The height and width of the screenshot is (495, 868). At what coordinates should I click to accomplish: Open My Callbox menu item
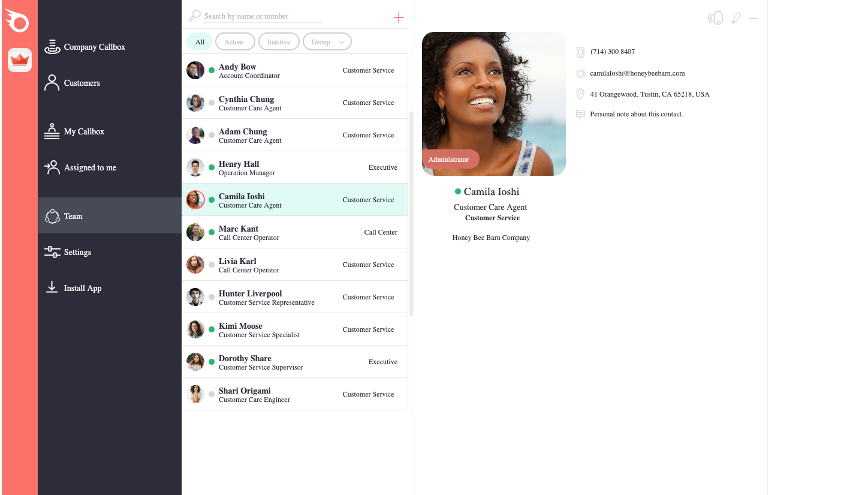pyautogui.click(x=110, y=131)
